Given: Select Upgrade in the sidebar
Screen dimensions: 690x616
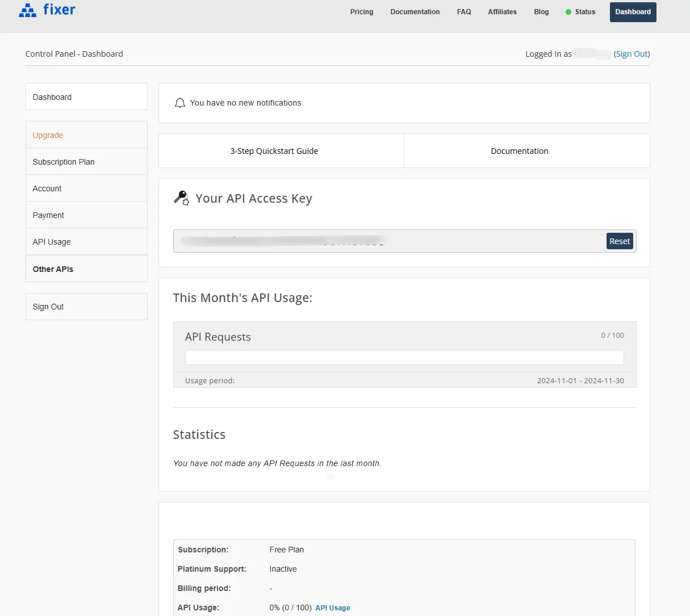Looking at the screenshot, I should 48,135.
